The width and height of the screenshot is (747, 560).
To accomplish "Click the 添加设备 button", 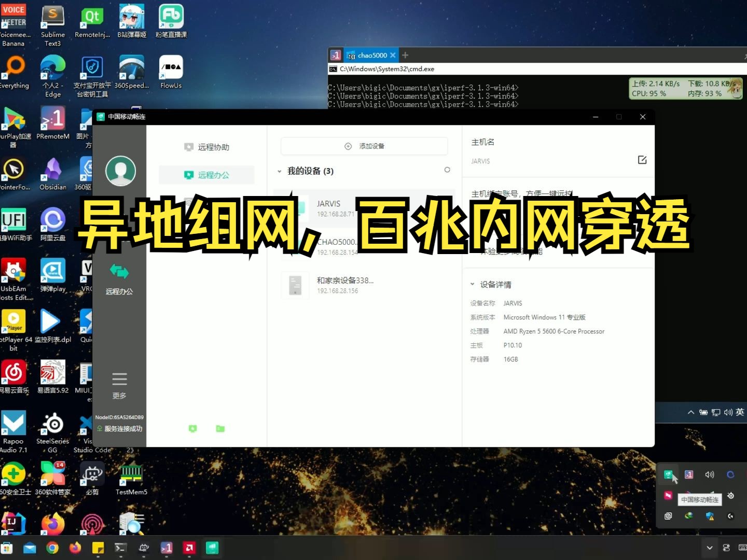I will tap(364, 146).
